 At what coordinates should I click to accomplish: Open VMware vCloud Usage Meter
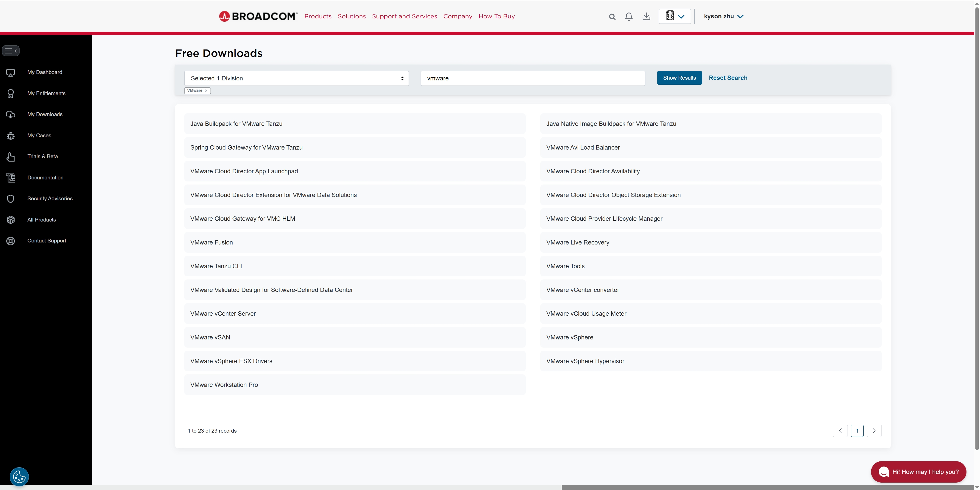click(710, 314)
